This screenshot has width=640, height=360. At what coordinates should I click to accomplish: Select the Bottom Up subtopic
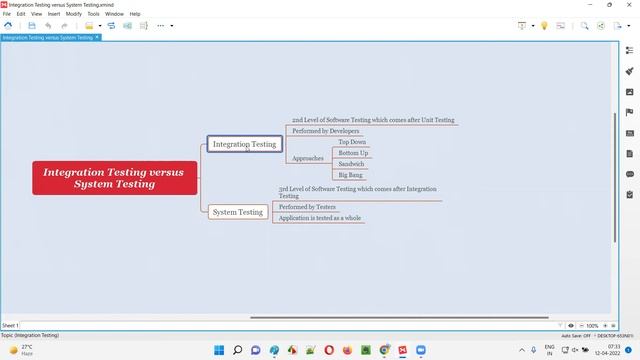(x=353, y=153)
